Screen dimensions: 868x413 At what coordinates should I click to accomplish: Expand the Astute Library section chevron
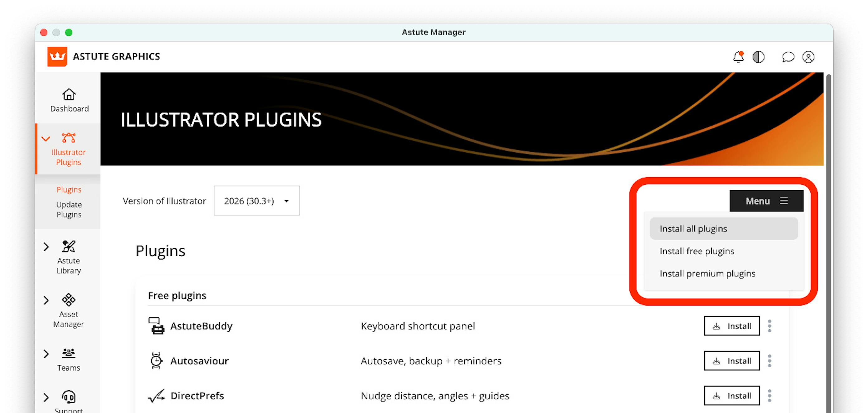pos(46,247)
